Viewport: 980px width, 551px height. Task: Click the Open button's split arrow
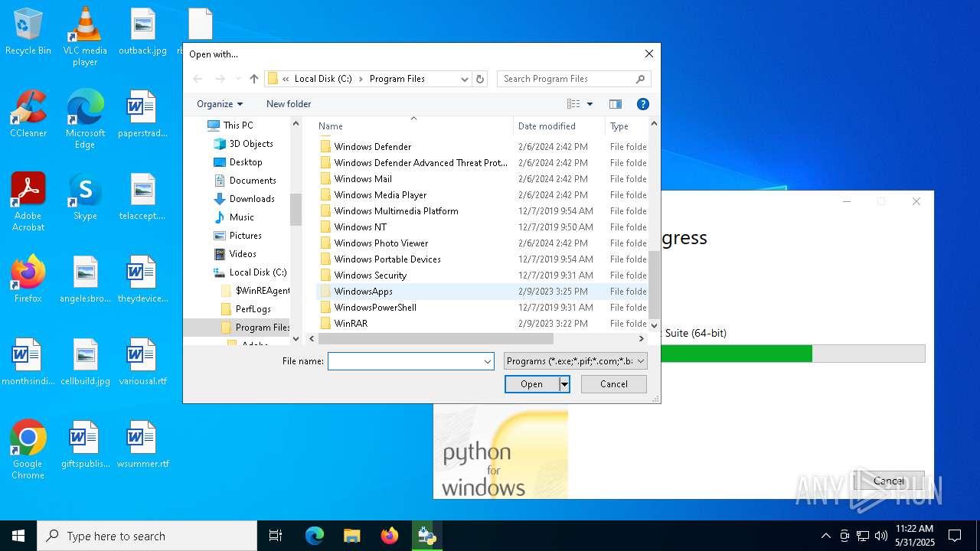(564, 384)
